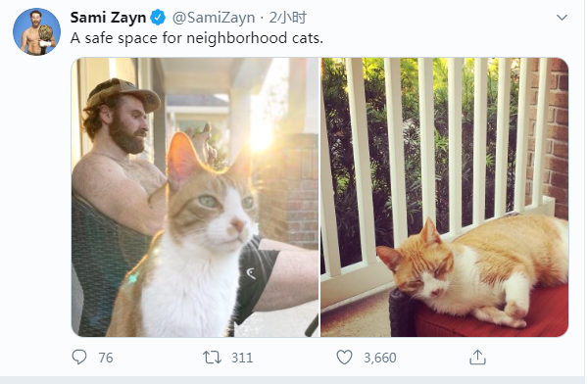588x384 pixels.
Task: Like the tweet with heart icon
Action: point(344,358)
